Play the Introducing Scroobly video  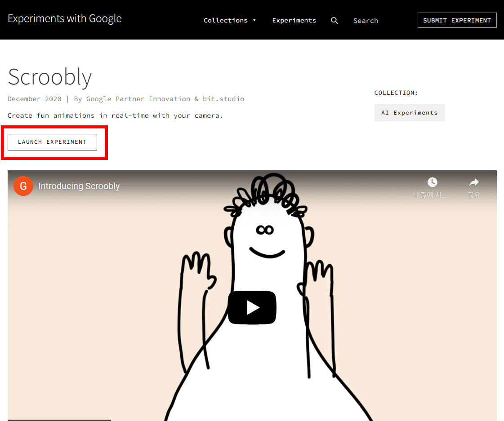click(252, 307)
